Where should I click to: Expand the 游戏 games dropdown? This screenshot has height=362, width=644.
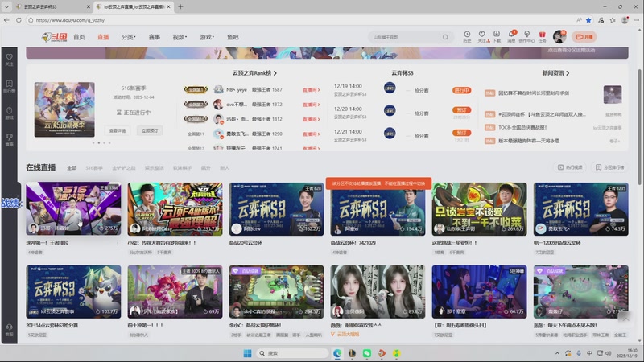point(207,37)
